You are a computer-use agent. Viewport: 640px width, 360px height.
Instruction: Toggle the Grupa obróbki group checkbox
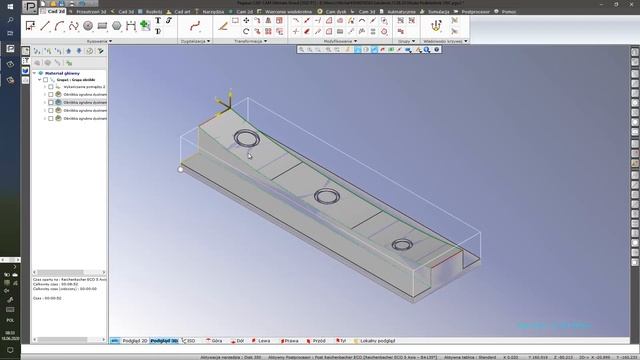coord(46,80)
